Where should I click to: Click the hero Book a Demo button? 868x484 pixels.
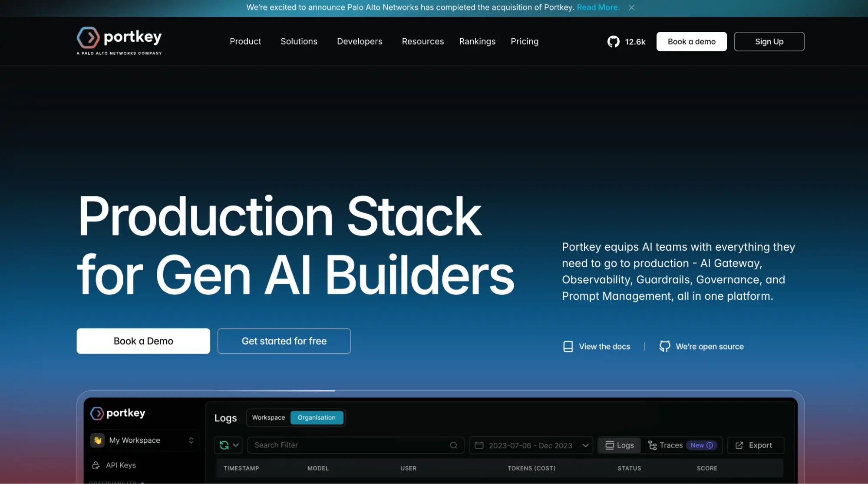[x=143, y=341]
